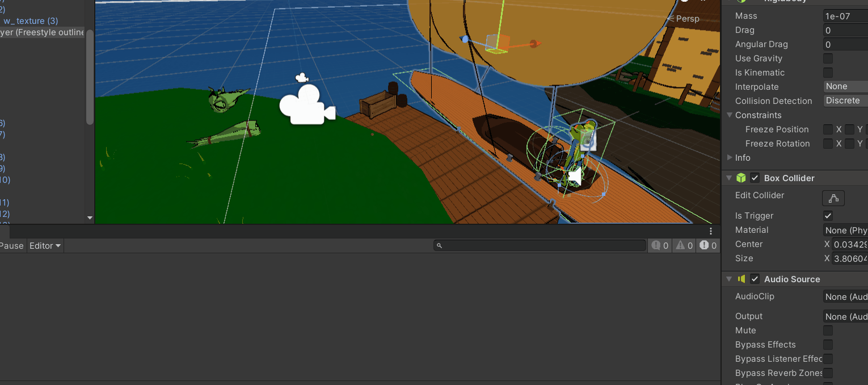Click the Audio Source component icon
This screenshot has height=385, width=868.
coord(741,279)
